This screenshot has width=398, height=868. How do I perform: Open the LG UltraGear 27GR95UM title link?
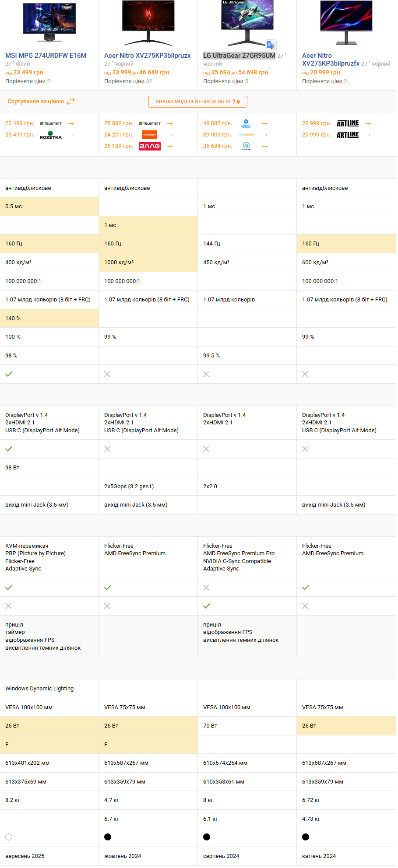tap(239, 56)
